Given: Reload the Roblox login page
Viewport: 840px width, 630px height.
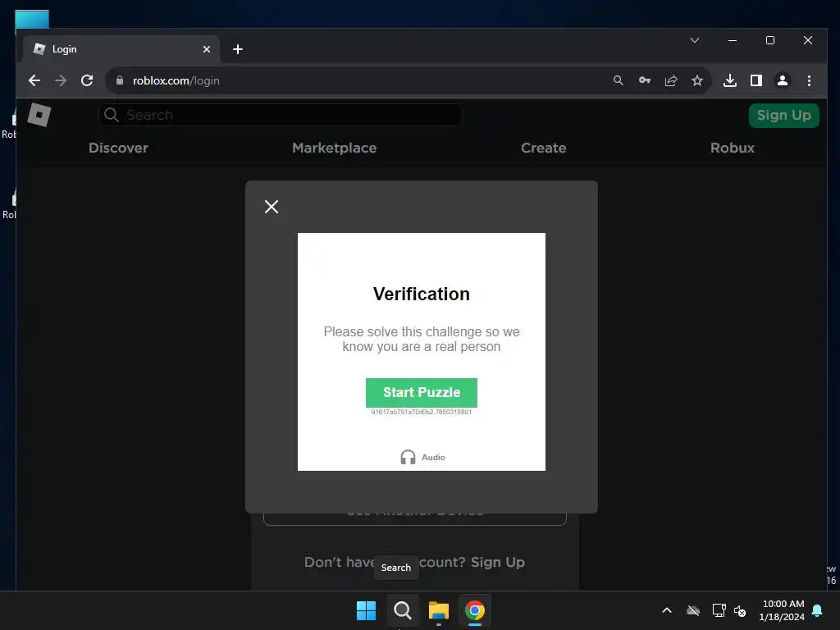Looking at the screenshot, I should [x=87, y=80].
